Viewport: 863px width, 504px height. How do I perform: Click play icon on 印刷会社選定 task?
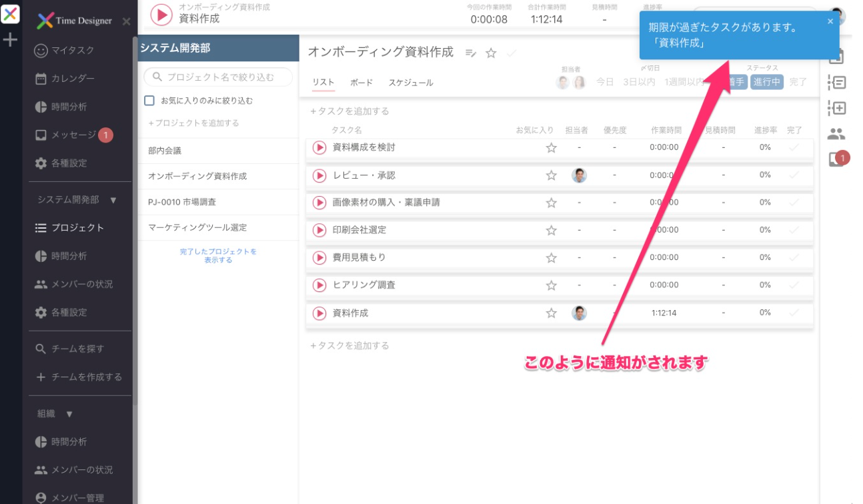[319, 230]
